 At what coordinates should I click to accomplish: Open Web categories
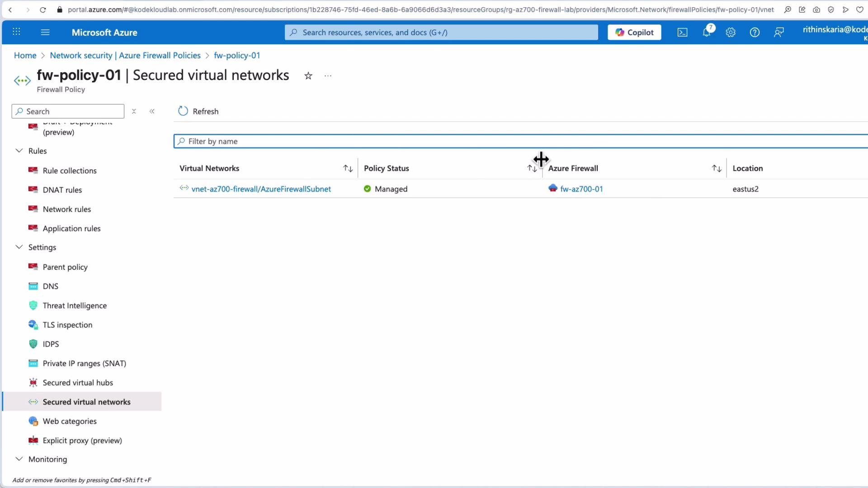coord(70,421)
